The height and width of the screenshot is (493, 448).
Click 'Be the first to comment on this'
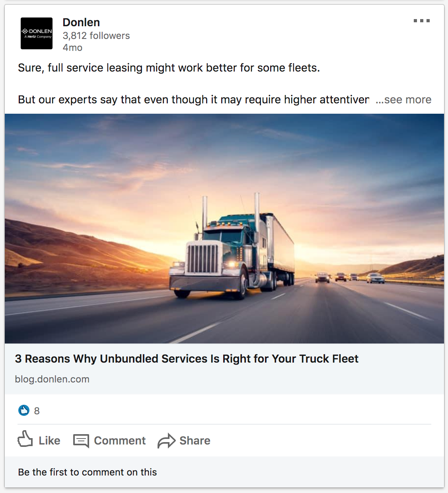coord(88,472)
